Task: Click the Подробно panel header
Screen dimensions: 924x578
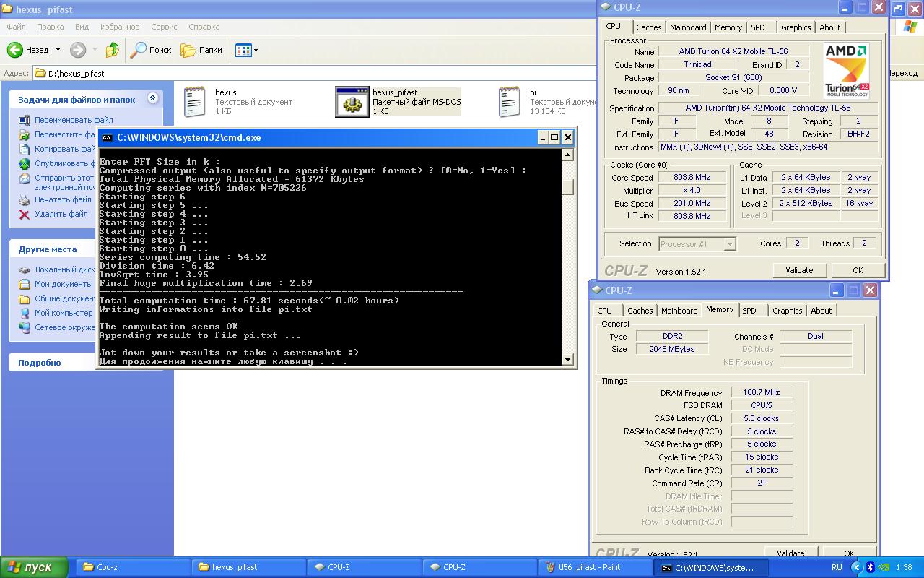Action: point(86,362)
